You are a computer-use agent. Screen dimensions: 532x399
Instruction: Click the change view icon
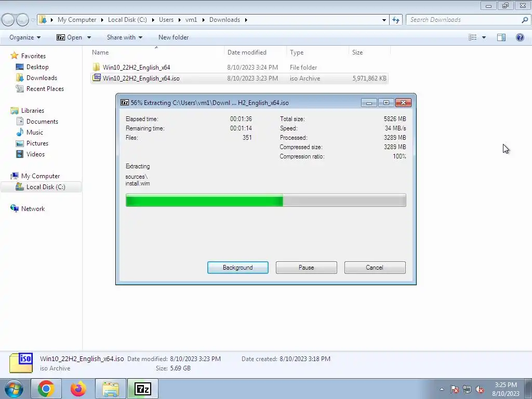472,37
